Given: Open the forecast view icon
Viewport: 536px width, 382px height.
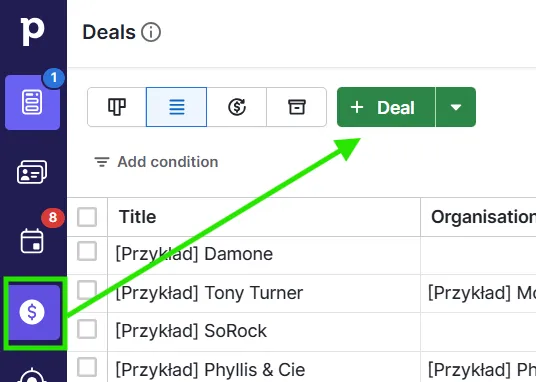Looking at the screenshot, I should click(x=237, y=107).
